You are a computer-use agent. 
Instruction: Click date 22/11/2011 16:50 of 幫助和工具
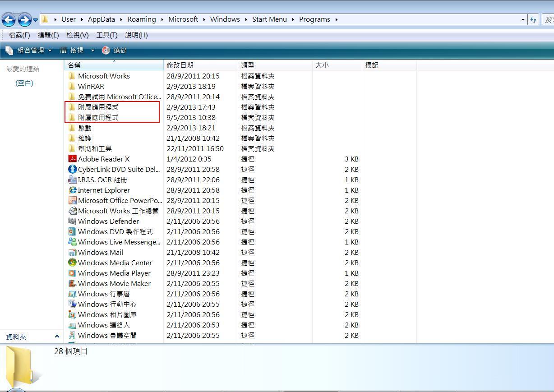coord(195,148)
